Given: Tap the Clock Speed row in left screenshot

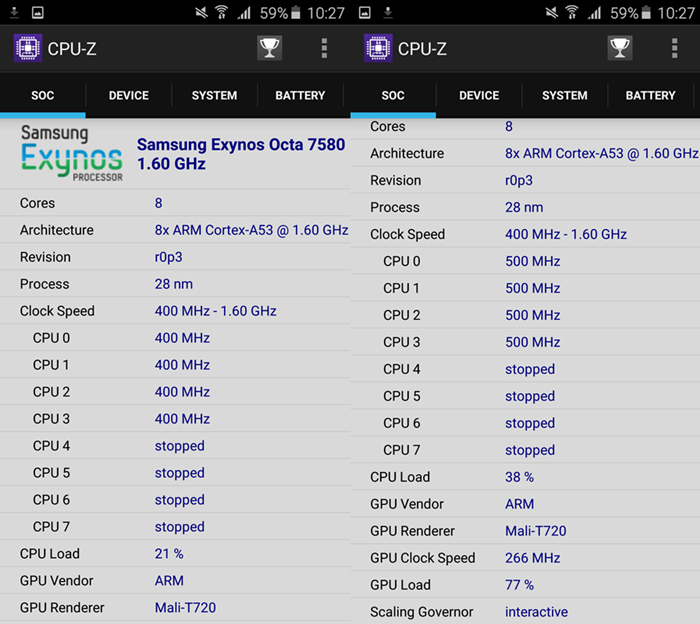Looking at the screenshot, I should 175,311.
